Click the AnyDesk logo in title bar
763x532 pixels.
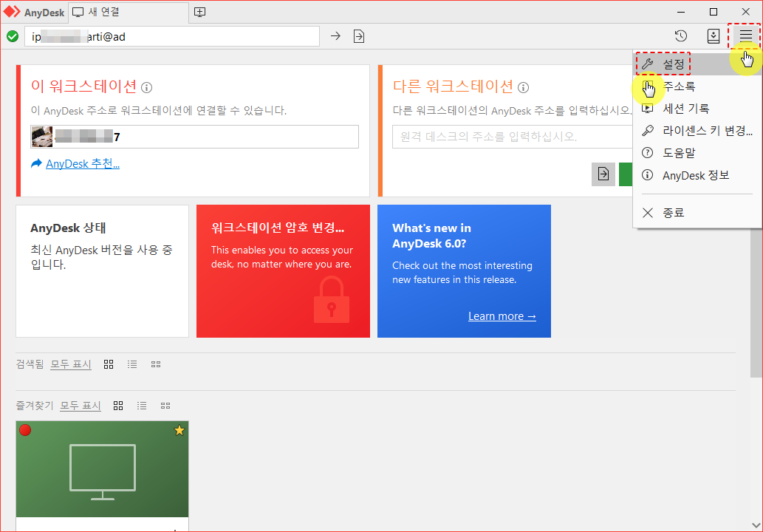(34, 12)
